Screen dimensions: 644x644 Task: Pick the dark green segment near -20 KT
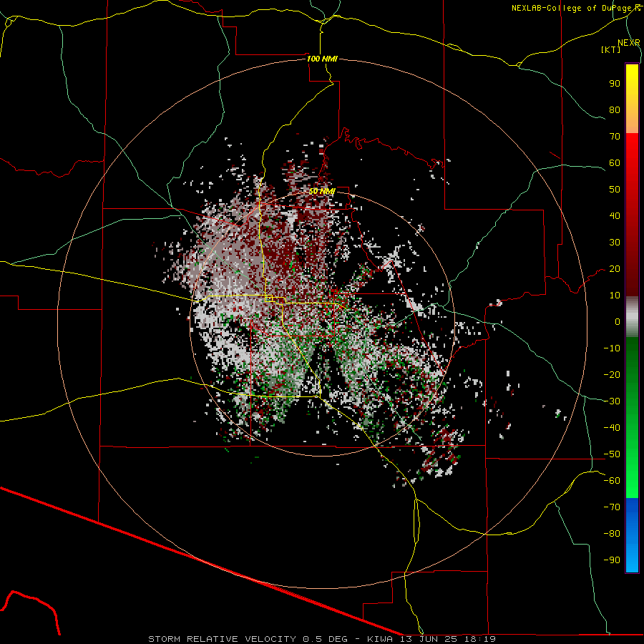(x=632, y=370)
